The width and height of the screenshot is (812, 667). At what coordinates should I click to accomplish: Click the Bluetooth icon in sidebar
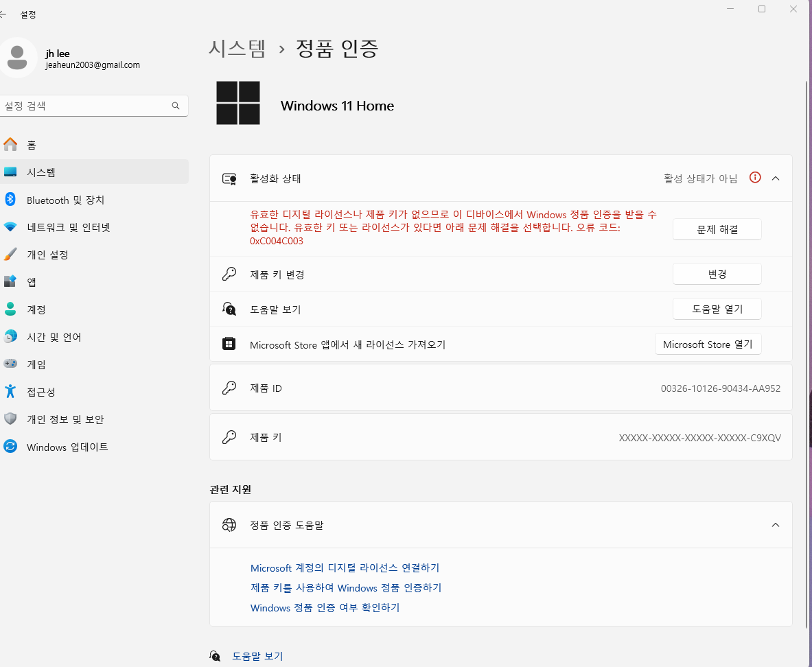[x=10, y=200]
